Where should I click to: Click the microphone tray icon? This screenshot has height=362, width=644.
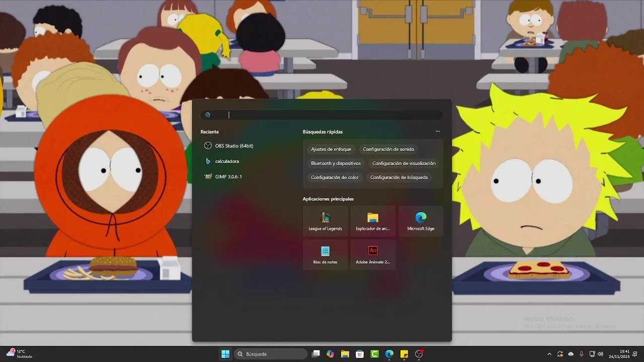click(582, 354)
